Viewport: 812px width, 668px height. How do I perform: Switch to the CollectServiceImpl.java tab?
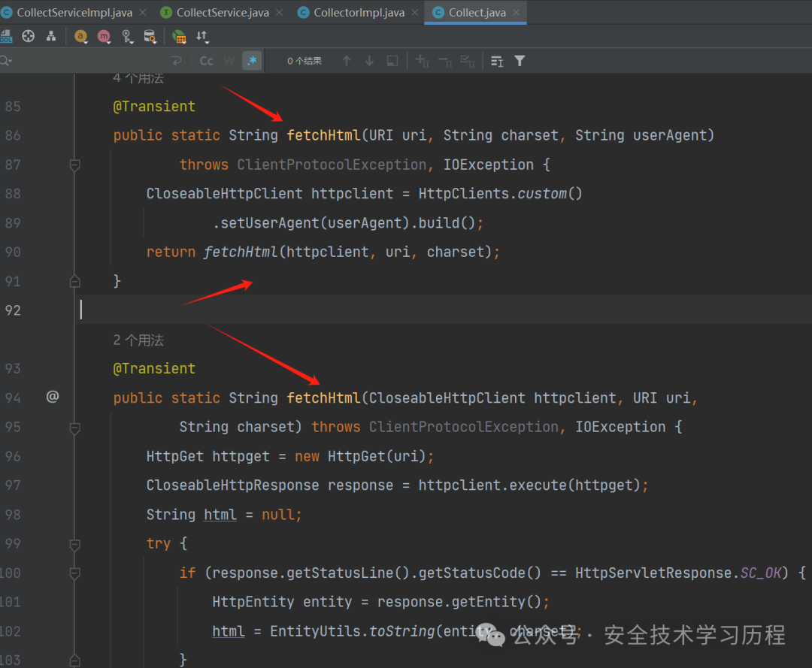[x=74, y=13]
